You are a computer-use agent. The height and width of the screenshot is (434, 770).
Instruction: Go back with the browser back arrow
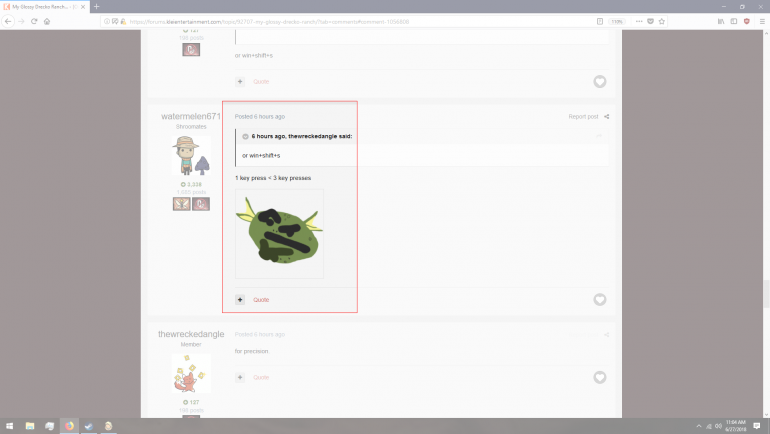click(x=8, y=22)
